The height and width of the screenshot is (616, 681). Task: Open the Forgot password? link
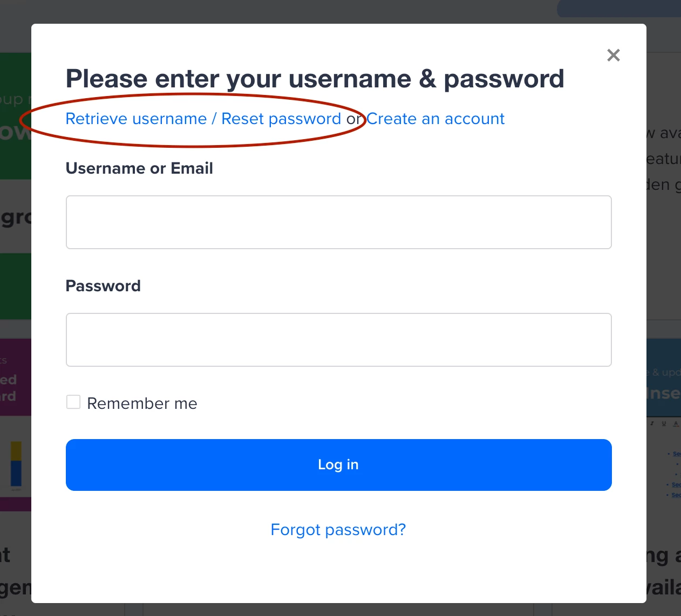pos(338,530)
